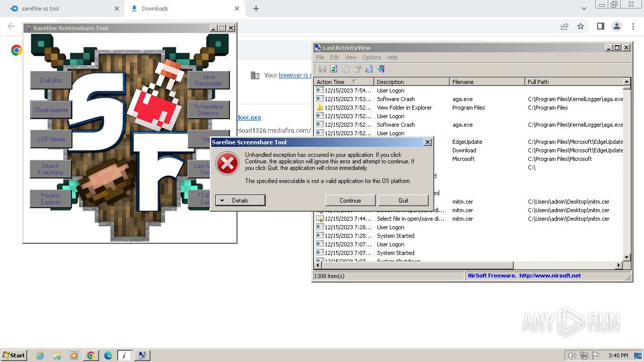
Task: Sort by the Description column header
Action: 412,82
